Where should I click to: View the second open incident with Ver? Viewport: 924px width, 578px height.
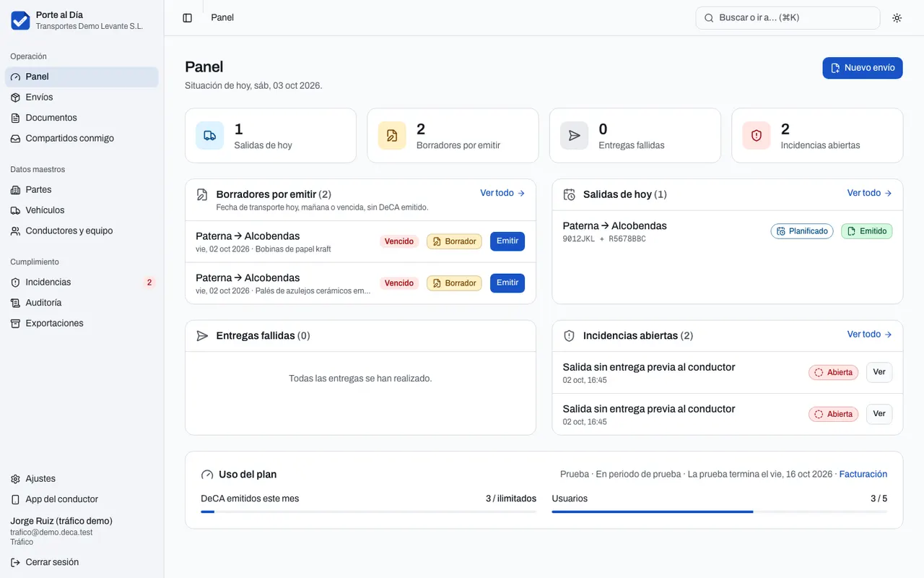879,414
